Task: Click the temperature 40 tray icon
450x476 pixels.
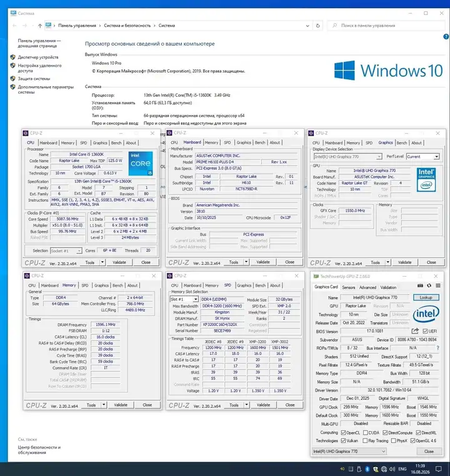Action: pos(342,469)
